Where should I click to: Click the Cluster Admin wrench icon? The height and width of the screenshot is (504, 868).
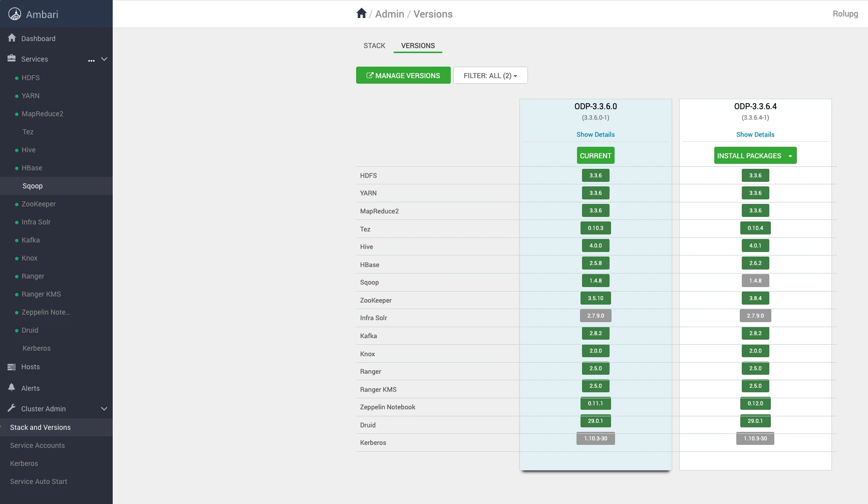12,408
